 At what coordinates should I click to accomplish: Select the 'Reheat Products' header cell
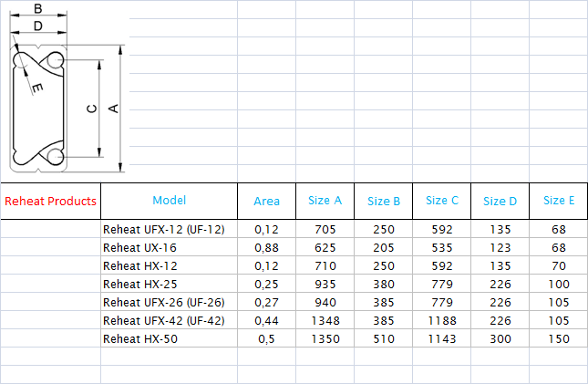pyautogui.click(x=51, y=202)
